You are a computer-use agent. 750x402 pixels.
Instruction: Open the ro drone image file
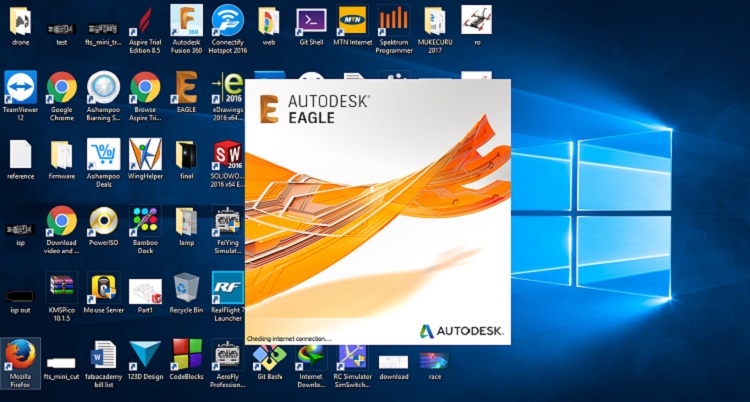(x=476, y=20)
